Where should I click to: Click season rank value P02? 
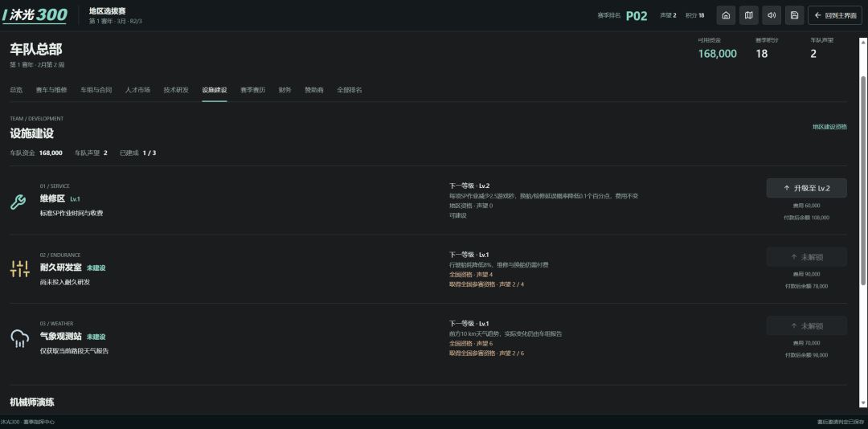[637, 16]
